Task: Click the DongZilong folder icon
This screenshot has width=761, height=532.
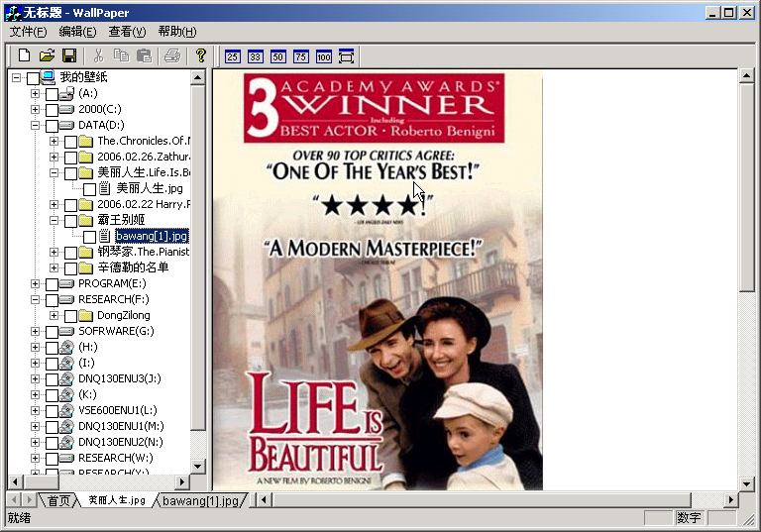Action: tap(86, 315)
